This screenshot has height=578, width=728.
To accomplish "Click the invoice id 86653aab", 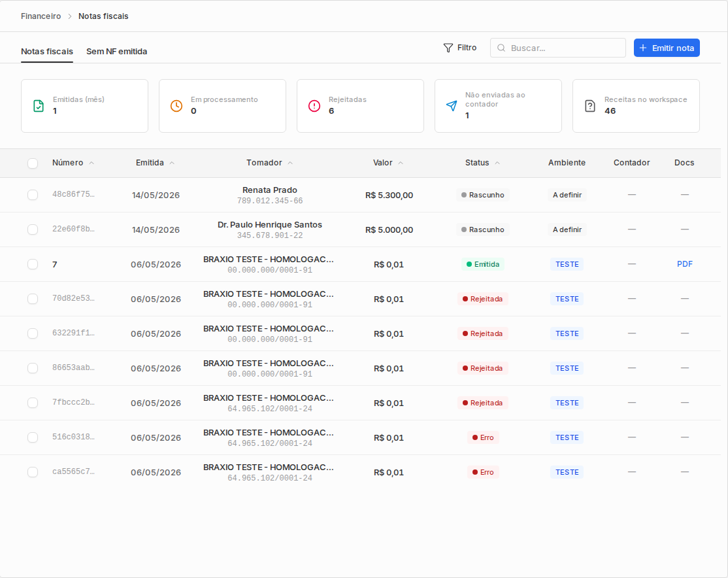I will point(73,367).
